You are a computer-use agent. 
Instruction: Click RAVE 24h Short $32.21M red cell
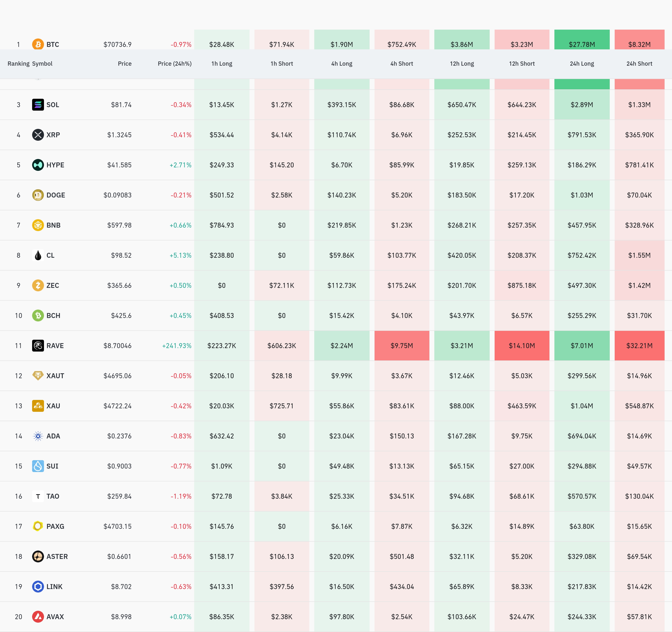click(639, 346)
